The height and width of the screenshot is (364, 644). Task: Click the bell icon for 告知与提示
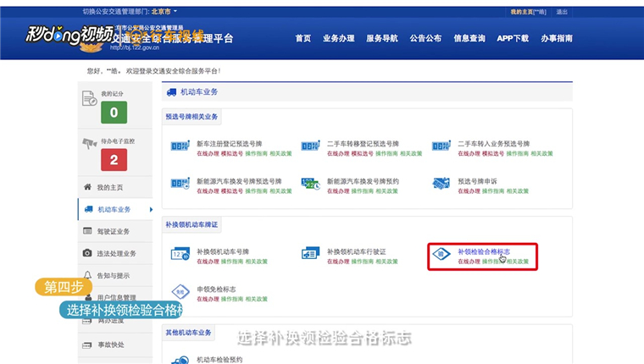(x=87, y=275)
